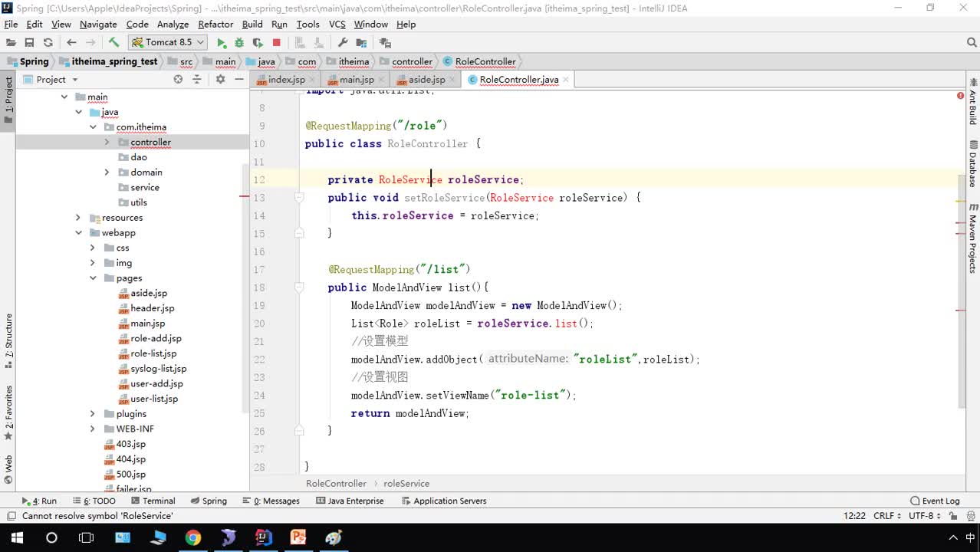This screenshot has width=980, height=552.
Task: Open Project Structure icon
Action: point(361,43)
